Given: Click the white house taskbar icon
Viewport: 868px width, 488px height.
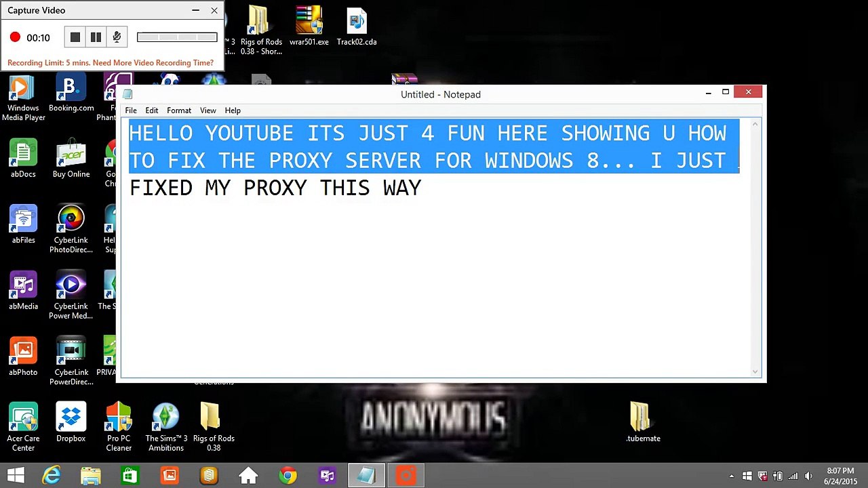Looking at the screenshot, I should 248,476.
